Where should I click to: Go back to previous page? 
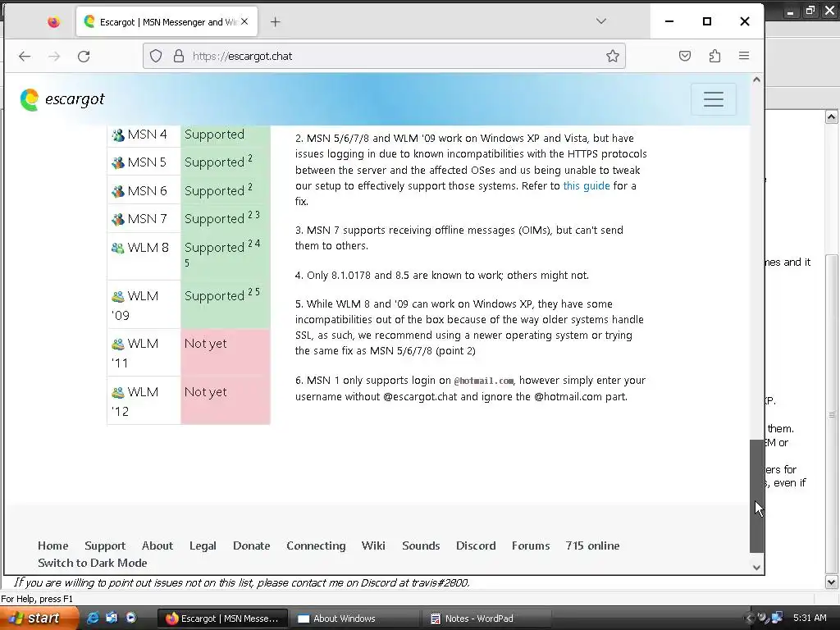click(x=25, y=57)
